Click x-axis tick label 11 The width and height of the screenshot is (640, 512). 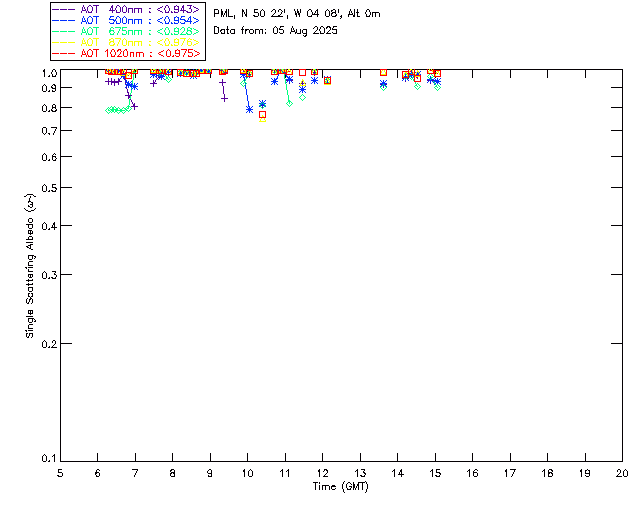pyautogui.click(x=285, y=473)
